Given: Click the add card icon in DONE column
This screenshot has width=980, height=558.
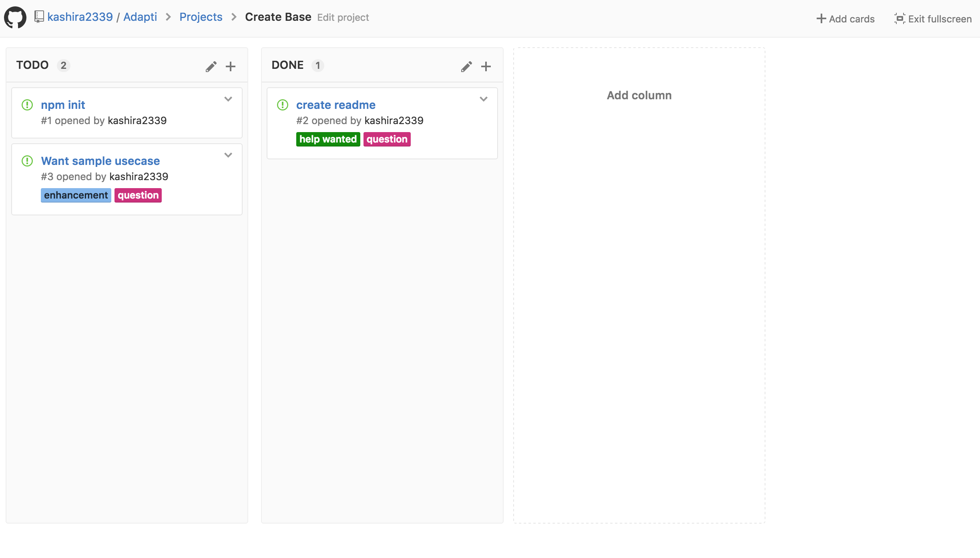Looking at the screenshot, I should coord(486,66).
